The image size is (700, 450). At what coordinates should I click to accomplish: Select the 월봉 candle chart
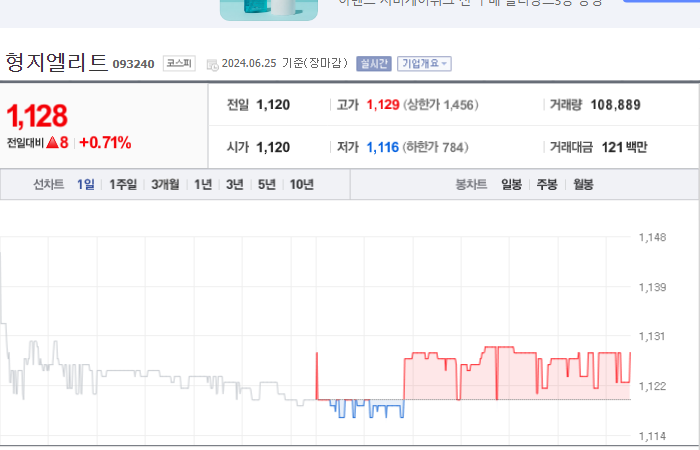click(583, 184)
